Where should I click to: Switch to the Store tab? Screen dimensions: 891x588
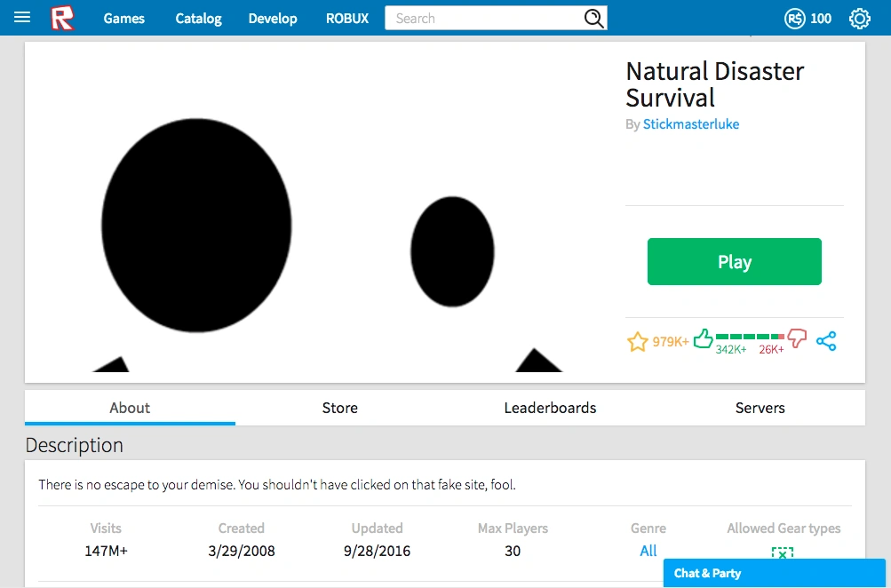click(340, 408)
